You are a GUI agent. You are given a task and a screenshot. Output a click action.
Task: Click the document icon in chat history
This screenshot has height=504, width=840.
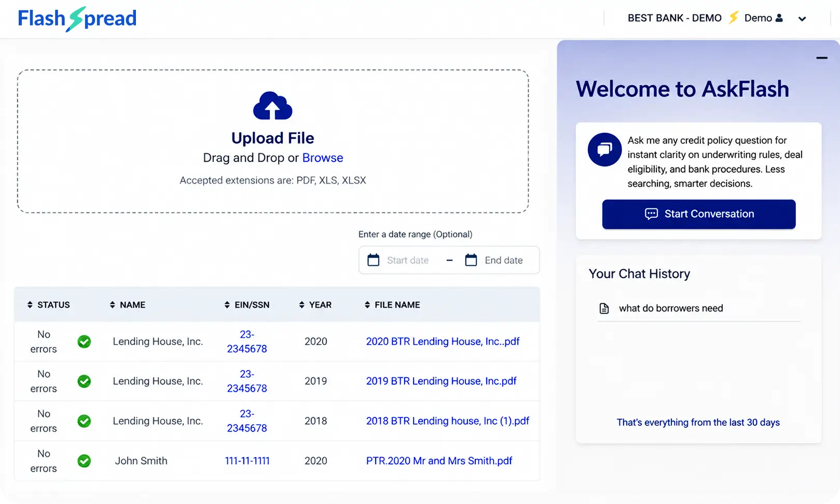click(x=604, y=309)
